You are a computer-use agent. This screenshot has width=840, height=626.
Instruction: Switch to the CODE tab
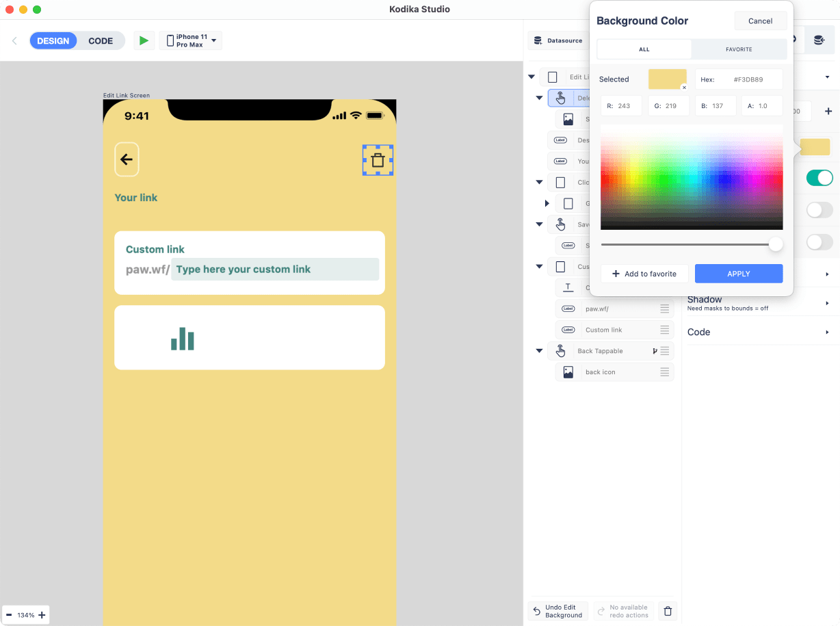101,41
